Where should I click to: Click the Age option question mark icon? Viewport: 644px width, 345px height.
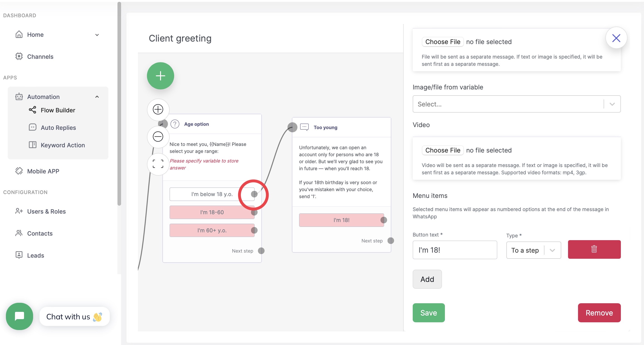[x=175, y=124]
